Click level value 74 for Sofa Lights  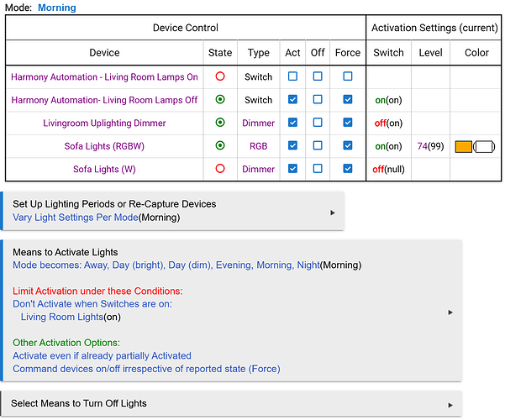click(x=423, y=146)
